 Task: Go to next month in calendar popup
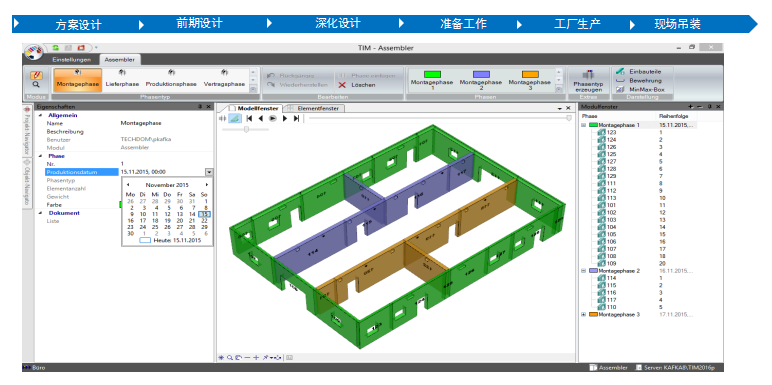[x=207, y=185]
